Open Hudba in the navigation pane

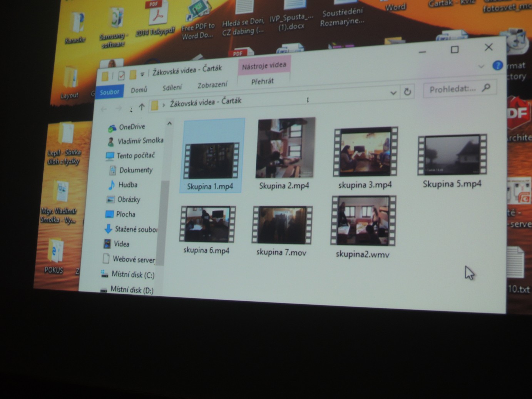123,185
